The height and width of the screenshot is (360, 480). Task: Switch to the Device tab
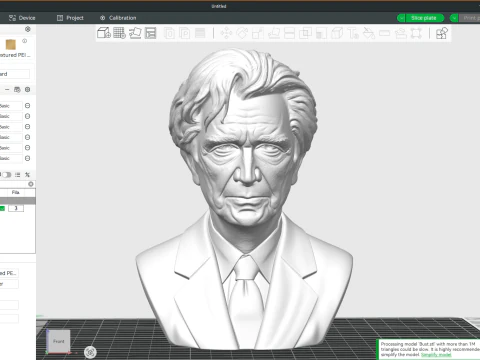coord(22,18)
